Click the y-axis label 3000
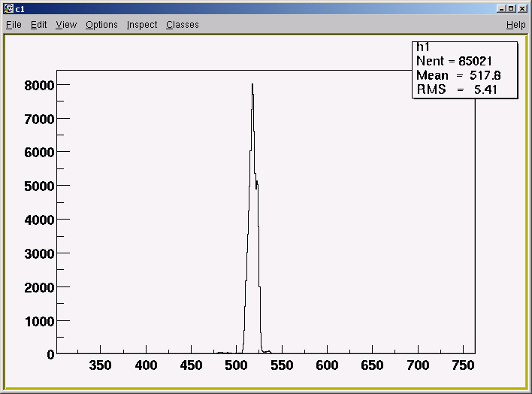The image size is (532, 394). pyautogui.click(x=39, y=253)
